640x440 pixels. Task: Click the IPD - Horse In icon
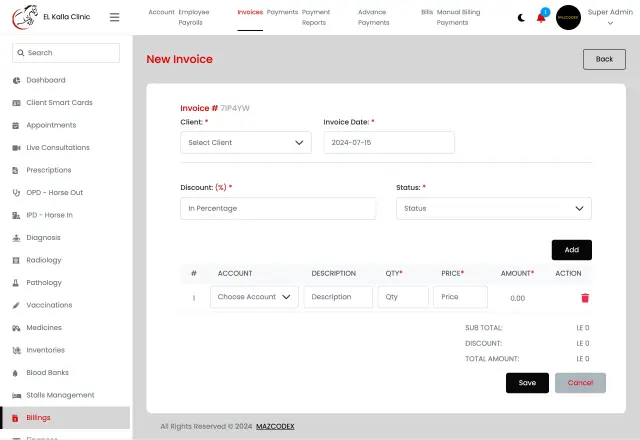pyautogui.click(x=16, y=215)
